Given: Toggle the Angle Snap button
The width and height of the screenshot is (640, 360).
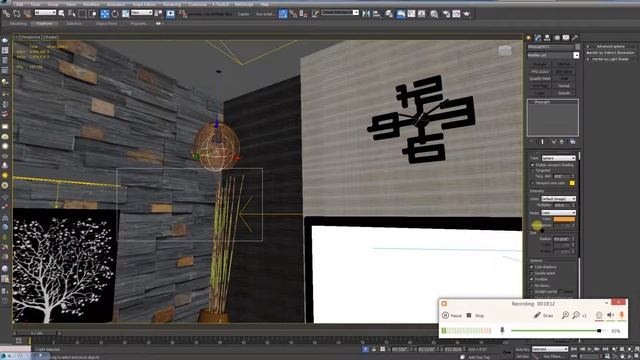Looking at the screenshot, I should coord(293,13).
